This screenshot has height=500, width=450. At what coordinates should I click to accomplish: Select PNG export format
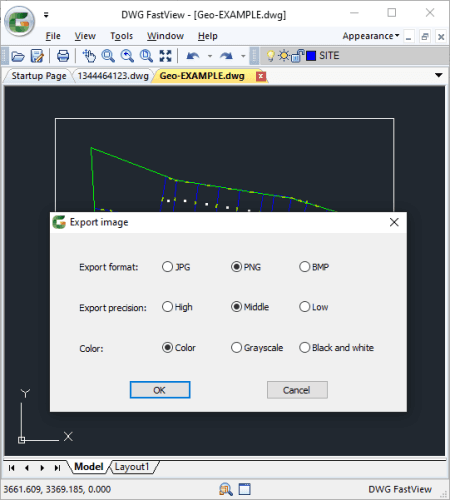[x=246, y=267]
